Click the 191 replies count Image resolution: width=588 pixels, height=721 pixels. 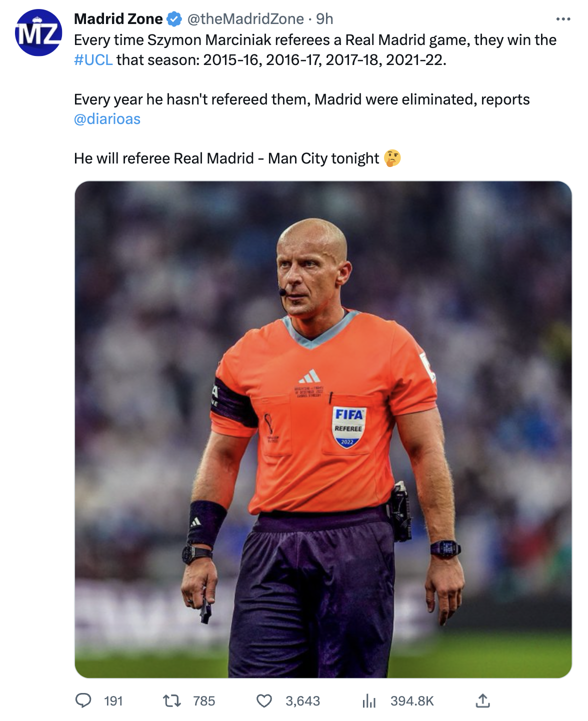tap(113, 701)
